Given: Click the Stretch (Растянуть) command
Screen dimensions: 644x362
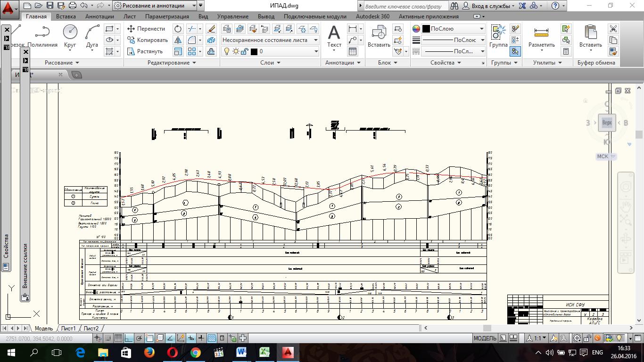Looking at the screenshot, I should (145, 51).
